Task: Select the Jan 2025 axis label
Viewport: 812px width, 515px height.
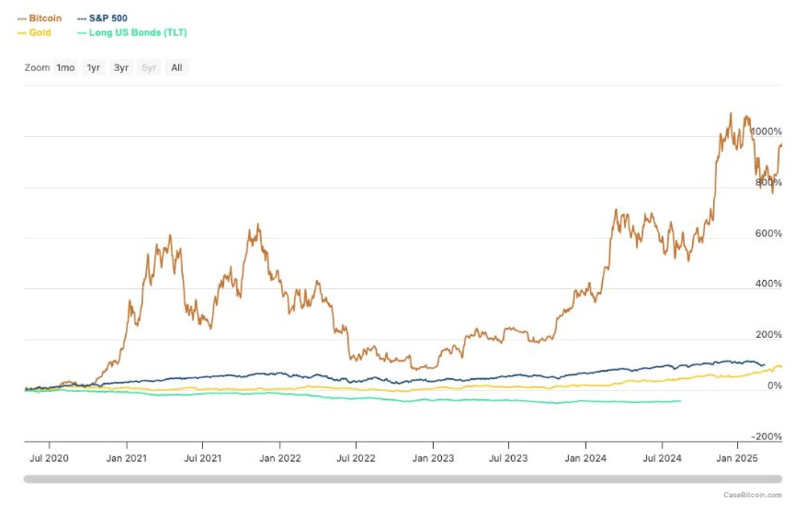Action: tap(737, 458)
